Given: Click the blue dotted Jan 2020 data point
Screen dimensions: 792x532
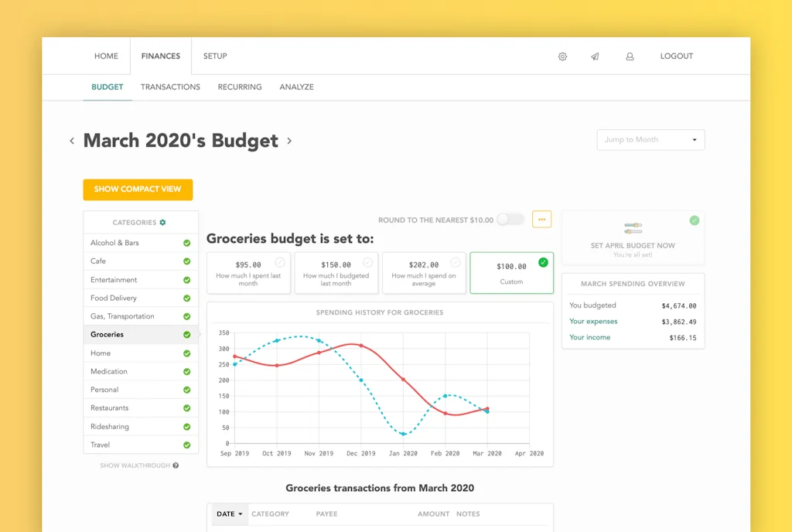Looking at the screenshot, I should (x=403, y=434).
